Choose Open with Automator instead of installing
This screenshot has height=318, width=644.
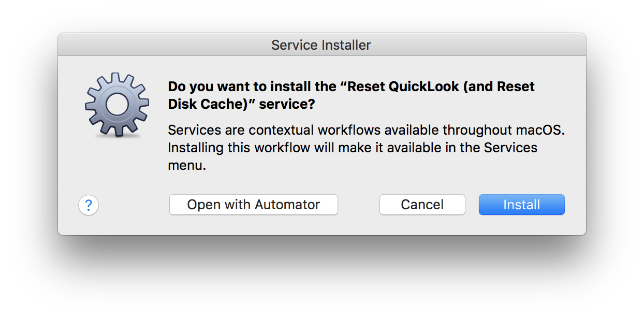[253, 205]
